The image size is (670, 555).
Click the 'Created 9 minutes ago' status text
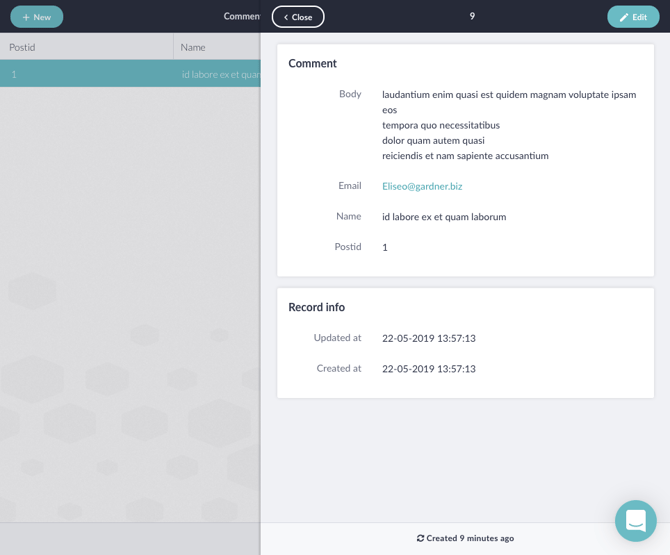[x=470, y=538]
